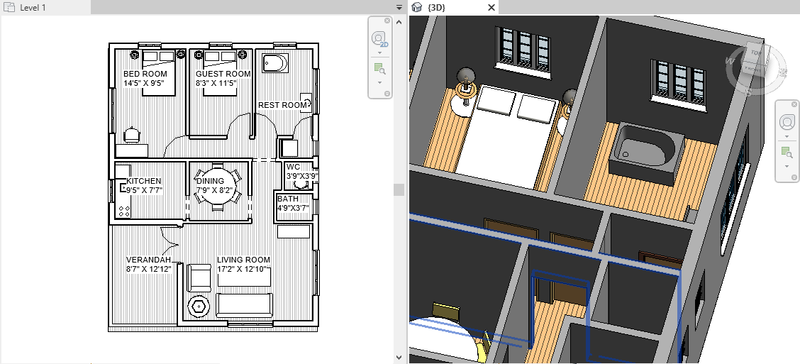Click the S compass direction on ViewCube
800x364 pixels.
coord(747,92)
